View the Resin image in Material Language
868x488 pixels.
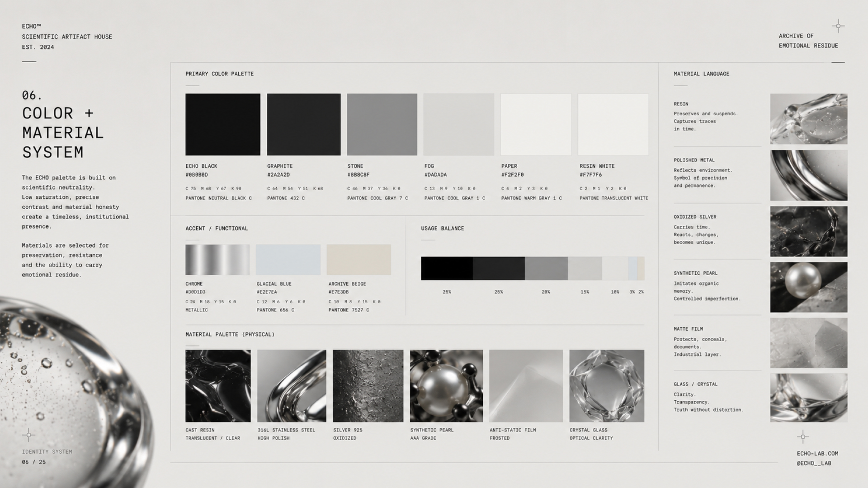point(809,119)
